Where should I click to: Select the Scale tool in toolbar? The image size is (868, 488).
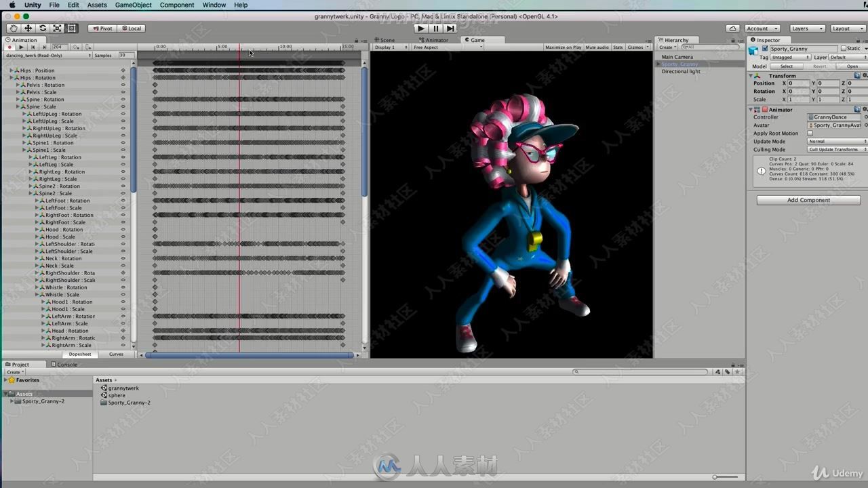tap(57, 28)
